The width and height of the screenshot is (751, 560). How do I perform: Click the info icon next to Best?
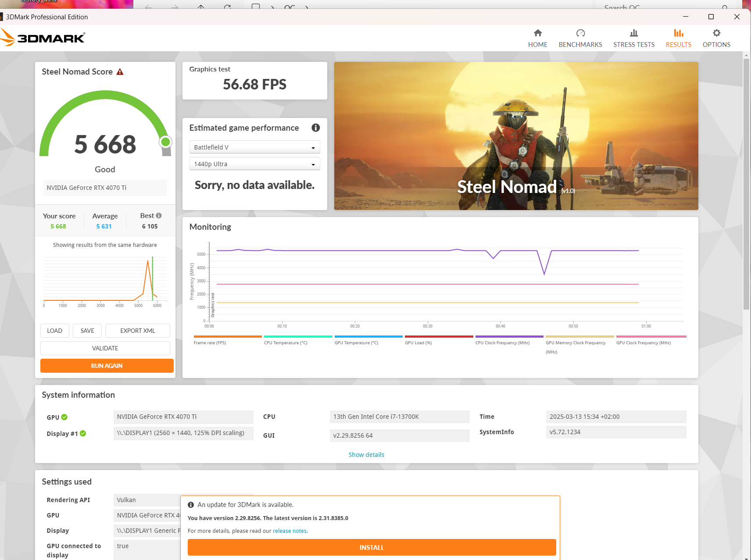pyautogui.click(x=159, y=216)
